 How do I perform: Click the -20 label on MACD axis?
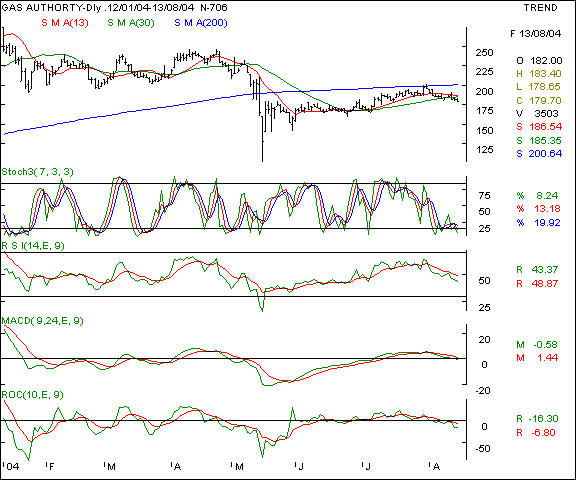(483, 390)
